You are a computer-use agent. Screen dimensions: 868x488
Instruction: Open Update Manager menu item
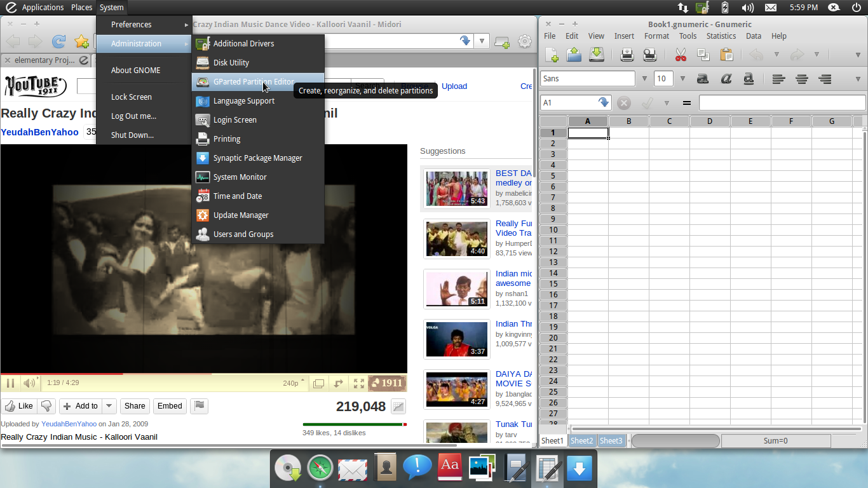coord(258,215)
